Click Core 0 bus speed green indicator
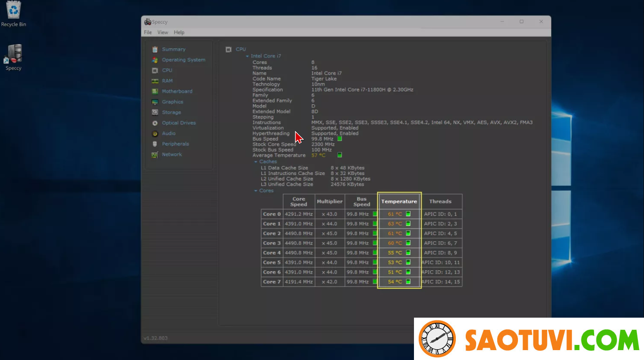644x360 pixels. point(375,214)
